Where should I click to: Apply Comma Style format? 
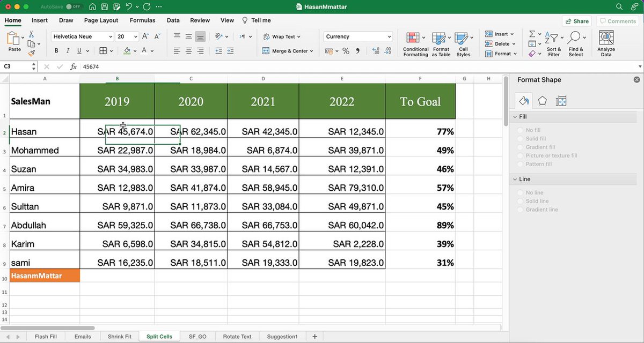(357, 51)
